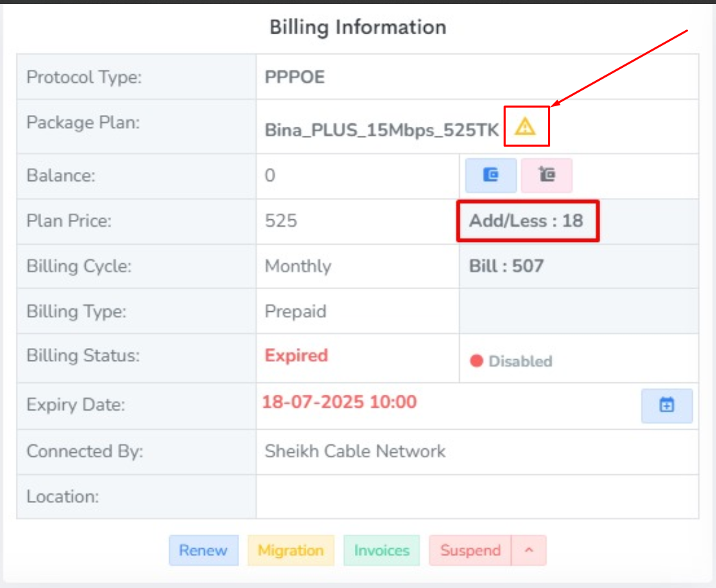
Task: Expand the caret beside Suspend
Action: (x=529, y=550)
